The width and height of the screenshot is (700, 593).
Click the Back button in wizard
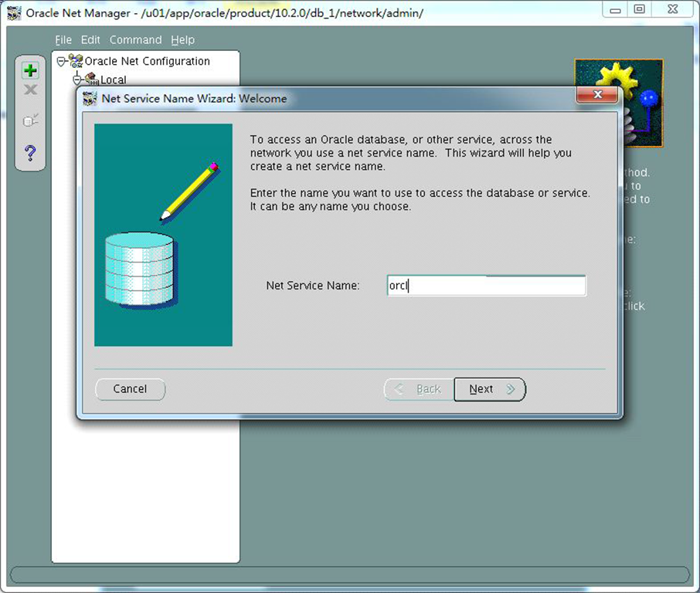click(419, 389)
